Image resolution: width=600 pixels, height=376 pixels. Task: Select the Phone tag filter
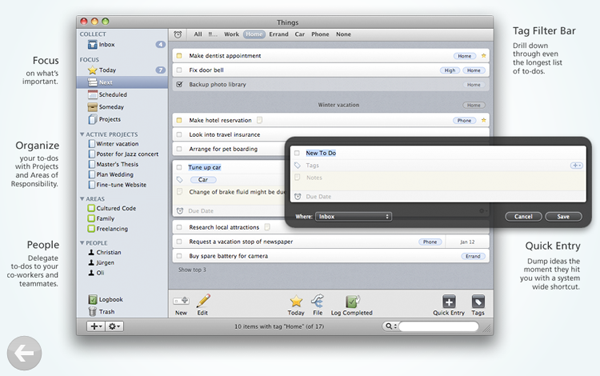[320, 34]
